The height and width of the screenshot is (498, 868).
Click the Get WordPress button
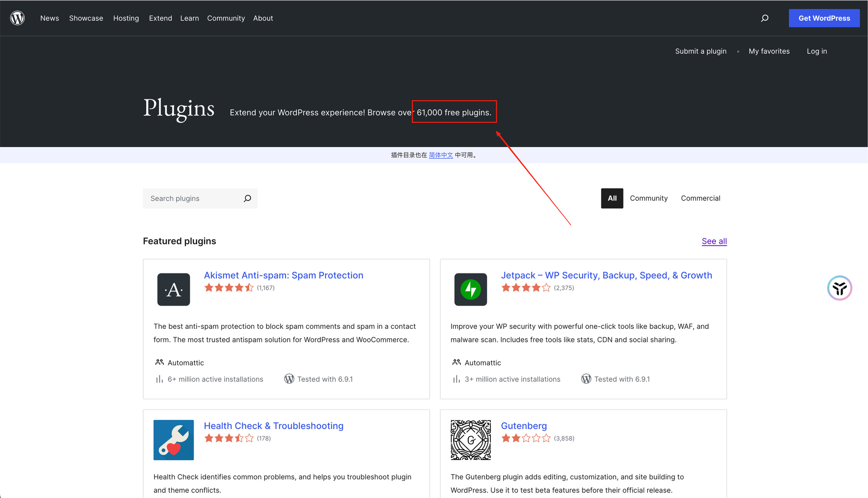824,18
